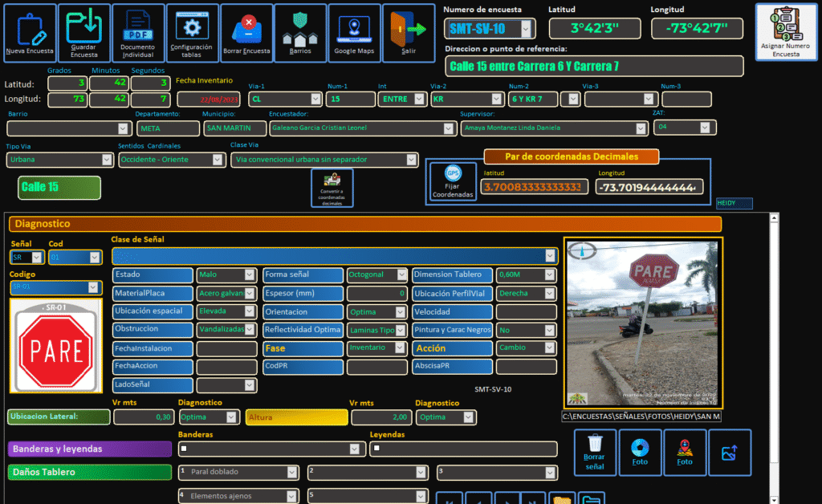Click the image upload icon button

pos(730,453)
